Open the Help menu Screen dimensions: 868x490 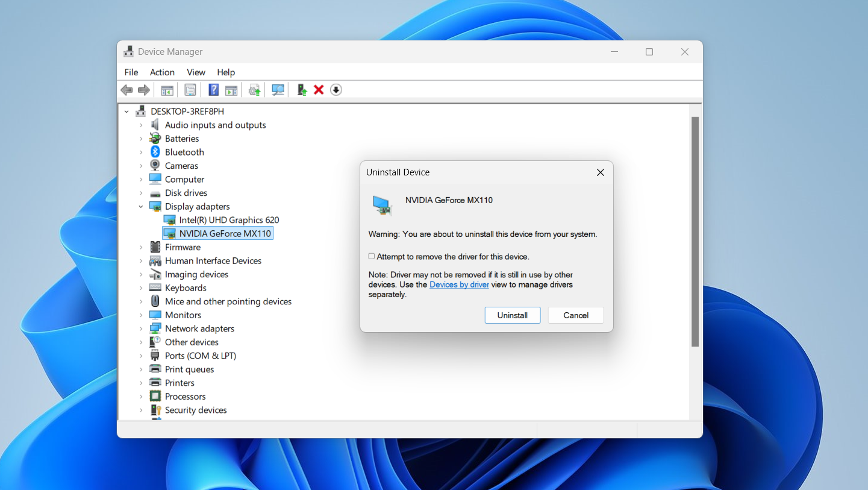(226, 72)
